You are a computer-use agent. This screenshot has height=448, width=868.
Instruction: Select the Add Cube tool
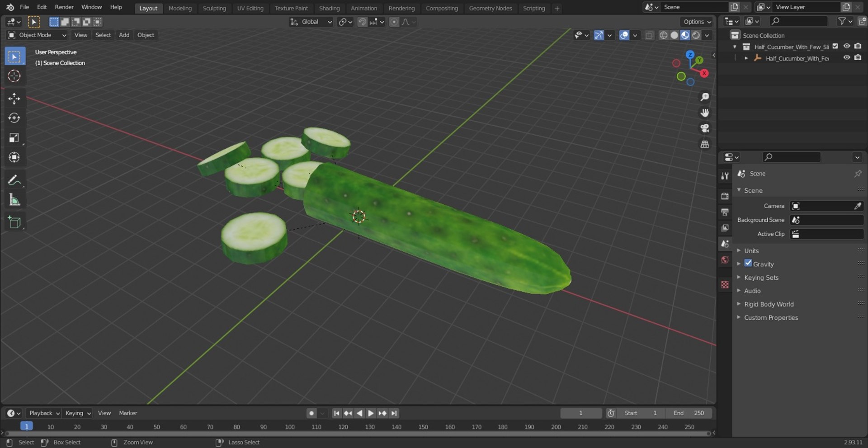[x=14, y=222]
